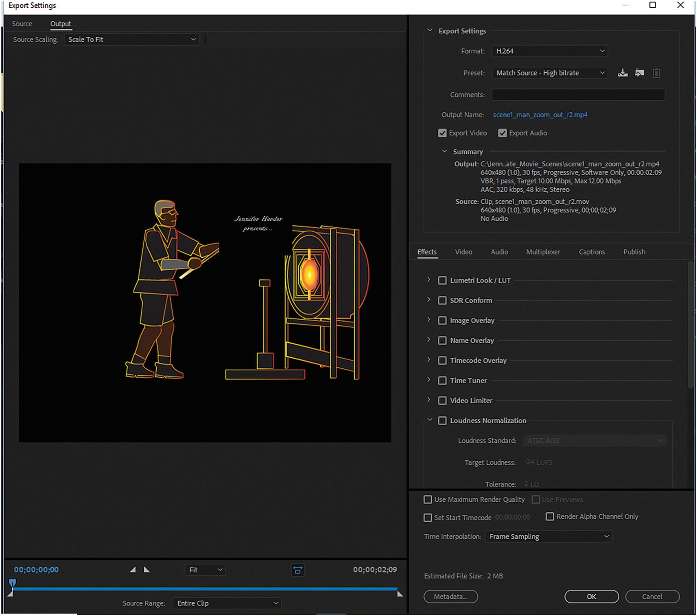Click the Set In Point triangle

[133, 570]
